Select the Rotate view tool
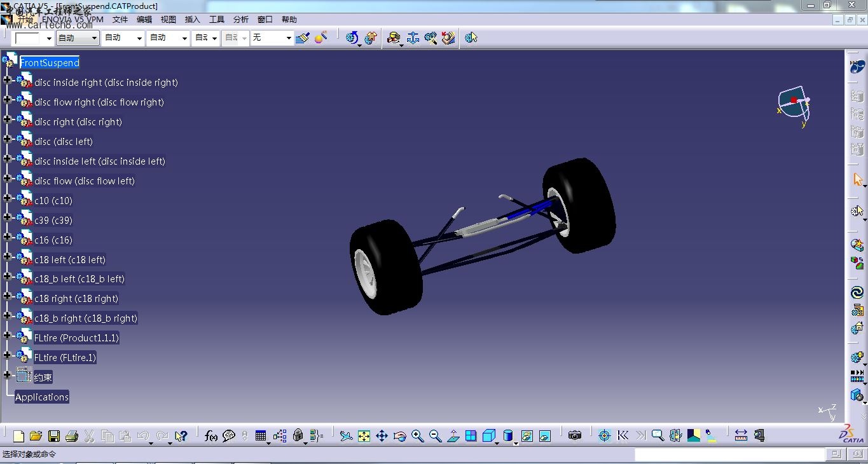Screen dimensions: 868x464 pos(399,436)
